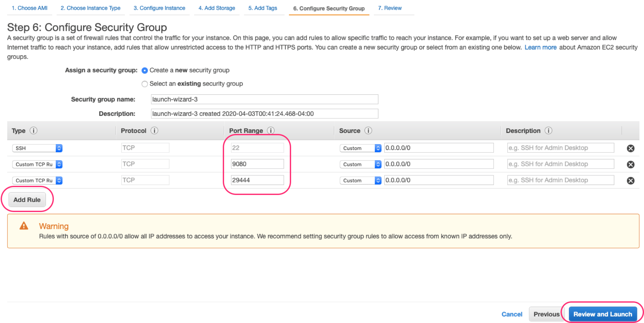Open the Learn more link
Screen dimensions: 644x323
point(540,47)
